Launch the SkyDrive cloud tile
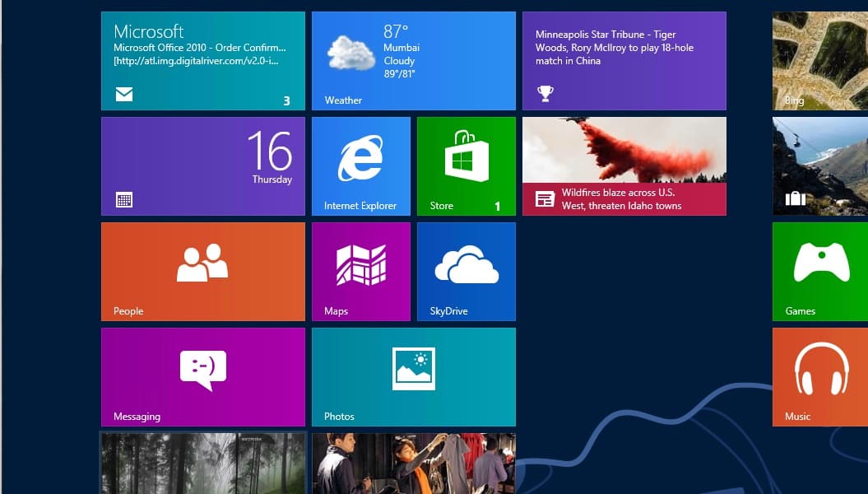The height and width of the screenshot is (494, 868). click(x=466, y=272)
